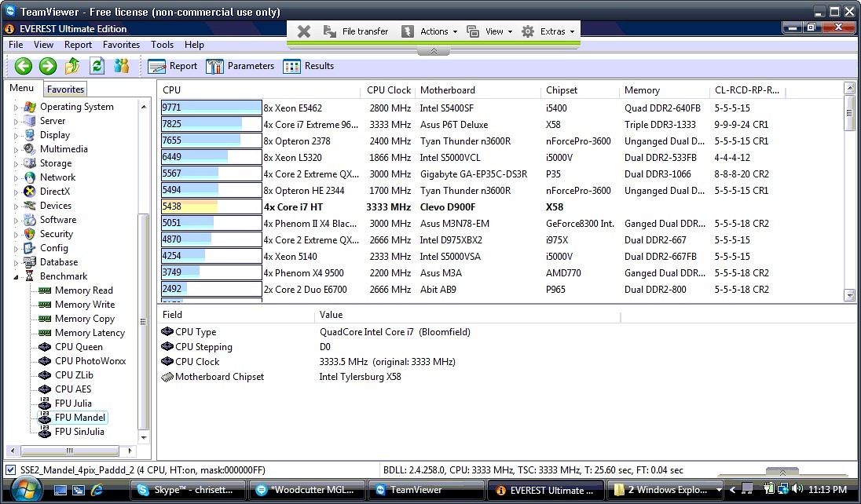Image resolution: width=861 pixels, height=504 pixels.
Task: Select the DirectX tree icon
Action: (30, 192)
